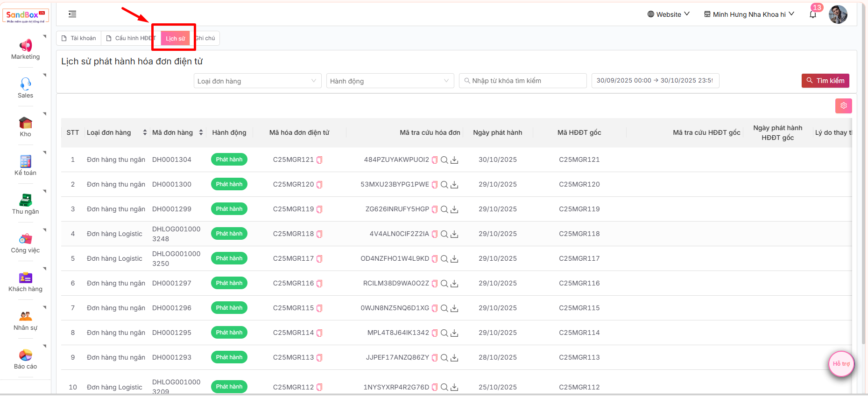The image size is (868, 396).
Task: Switch to the Tài khoản tab
Action: point(79,38)
